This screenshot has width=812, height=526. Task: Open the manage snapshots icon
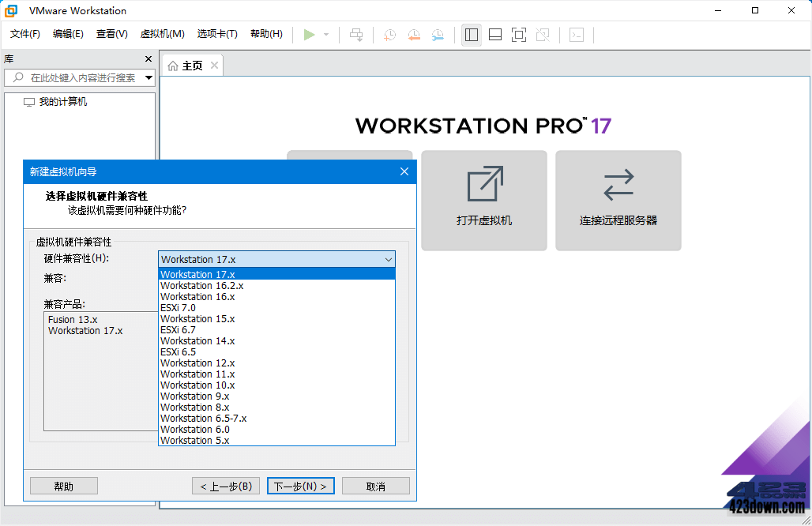pos(439,34)
